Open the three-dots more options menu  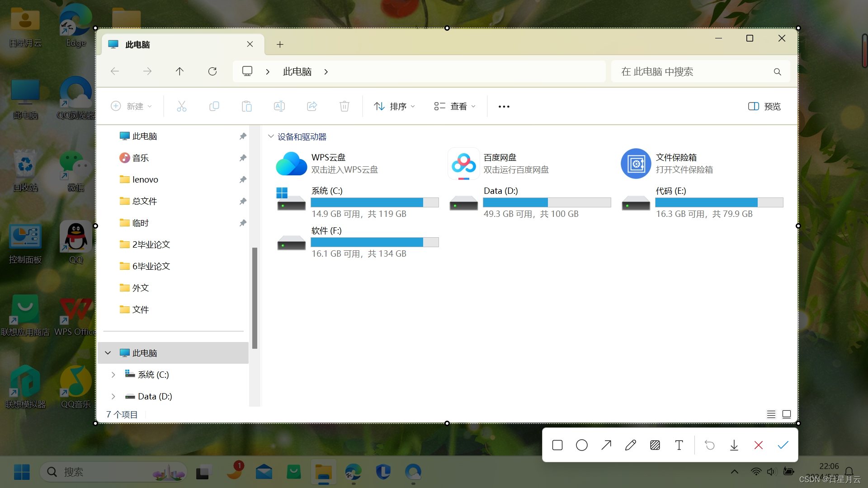tap(504, 106)
